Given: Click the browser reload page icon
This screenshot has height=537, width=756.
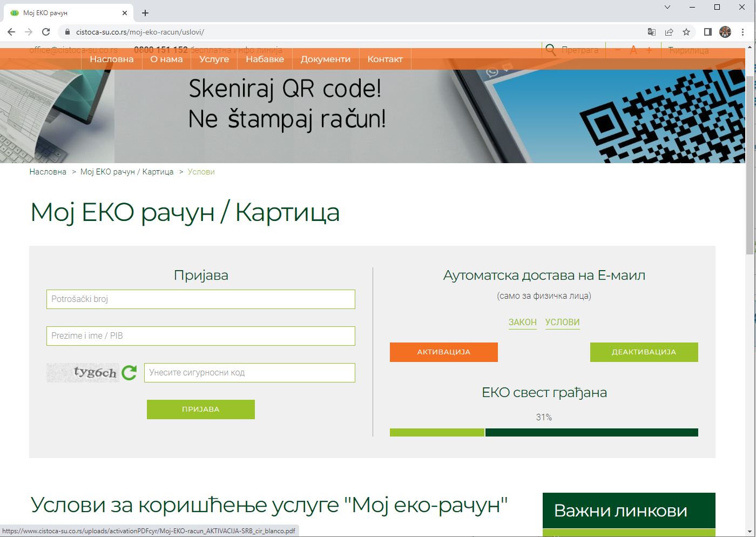Looking at the screenshot, I should click(46, 32).
